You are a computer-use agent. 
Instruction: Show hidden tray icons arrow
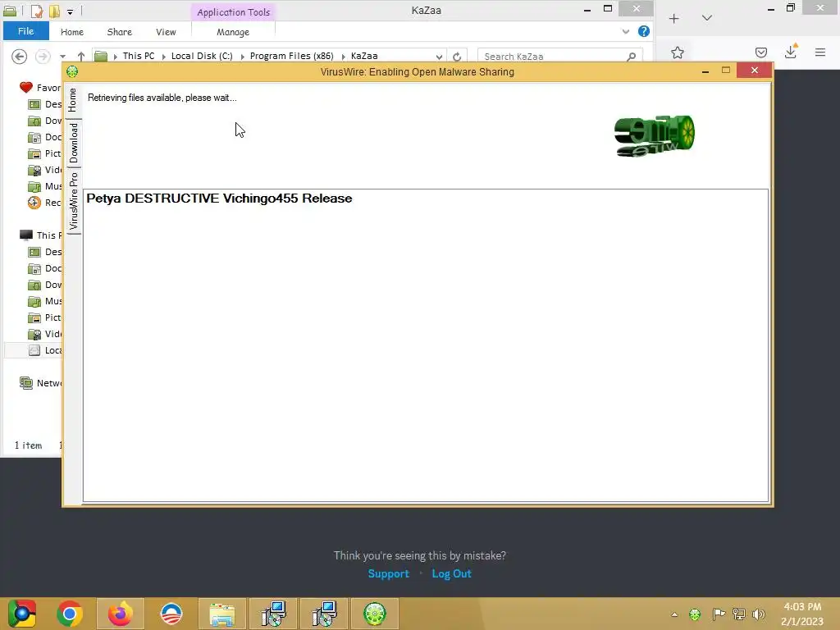674,614
